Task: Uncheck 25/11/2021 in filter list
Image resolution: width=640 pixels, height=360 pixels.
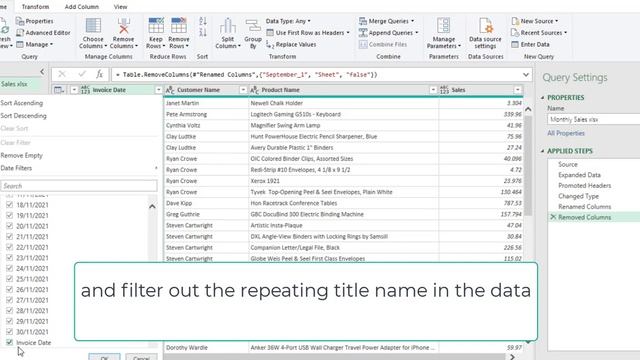Action: click(x=9, y=279)
